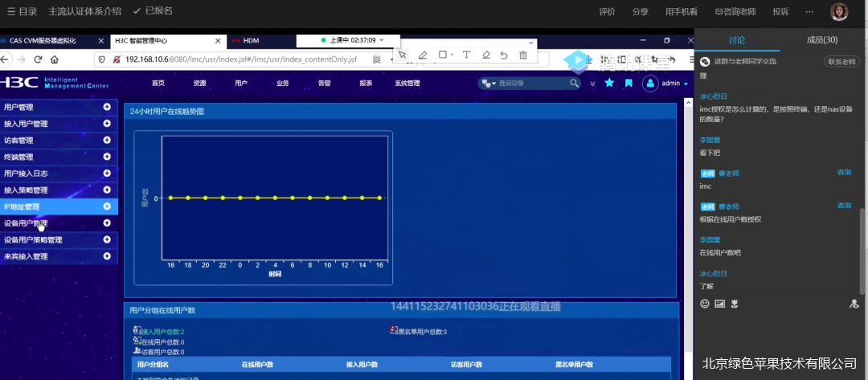Open the 上课中 class status dropdown
868x380 pixels.
[x=382, y=40]
